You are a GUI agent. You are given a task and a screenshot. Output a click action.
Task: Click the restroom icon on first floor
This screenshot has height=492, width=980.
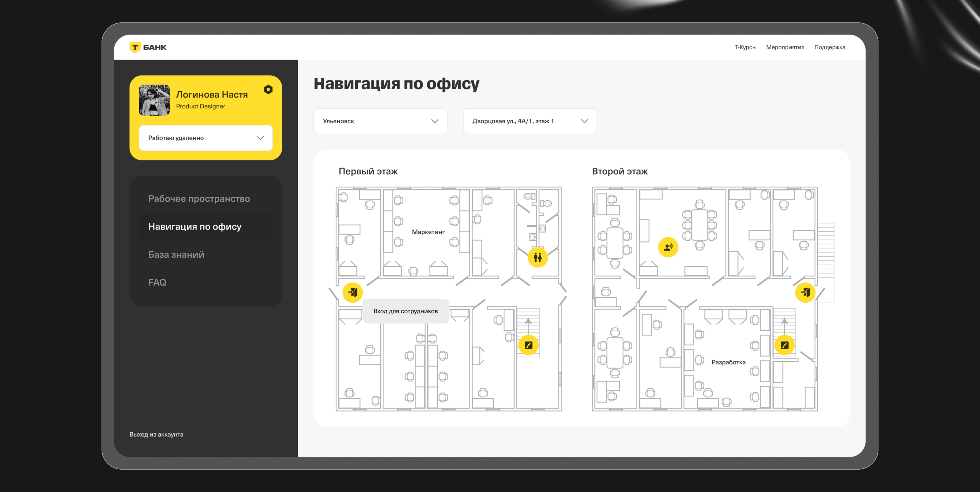pyautogui.click(x=537, y=257)
